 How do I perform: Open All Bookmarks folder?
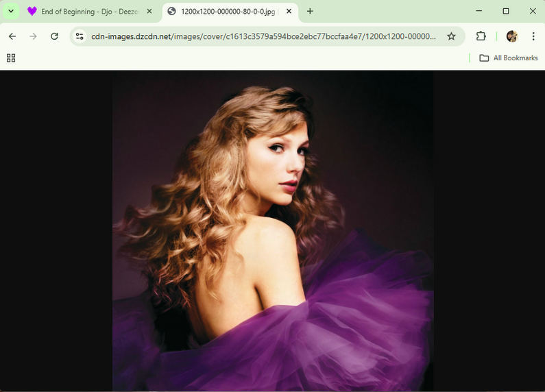pos(509,58)
